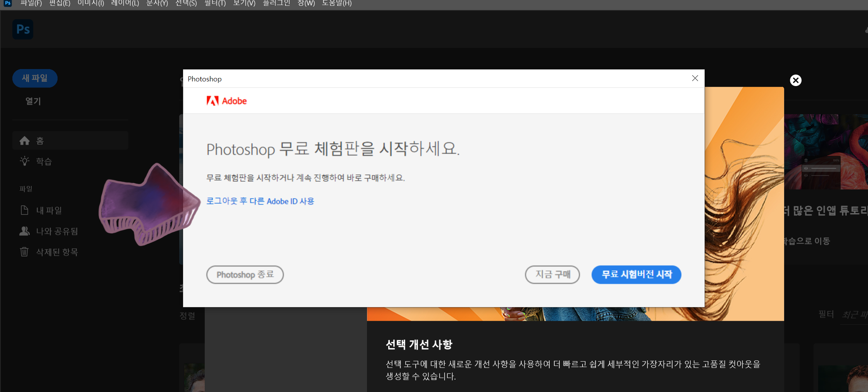Click the 파일 section label in sidebar

pos(26,189)
